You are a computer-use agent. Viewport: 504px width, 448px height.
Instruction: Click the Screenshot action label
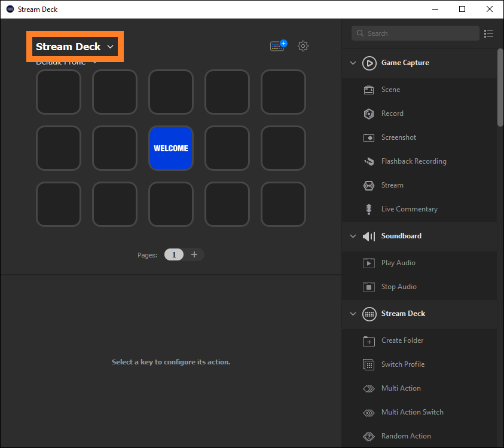pos(399,137)
